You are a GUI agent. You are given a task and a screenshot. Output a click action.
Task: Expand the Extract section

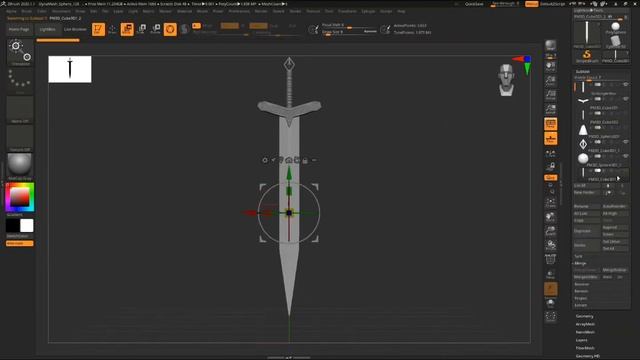click(581, 305)
